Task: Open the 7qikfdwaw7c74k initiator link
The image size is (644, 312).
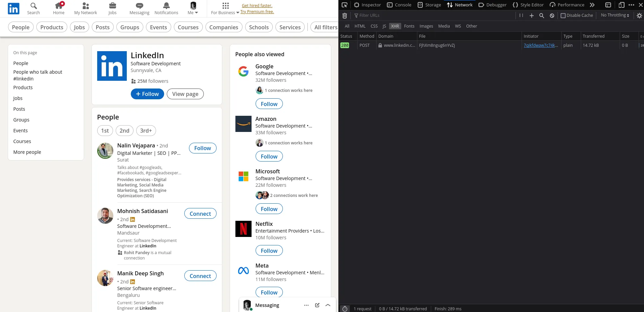Action: tap(541, 45)
